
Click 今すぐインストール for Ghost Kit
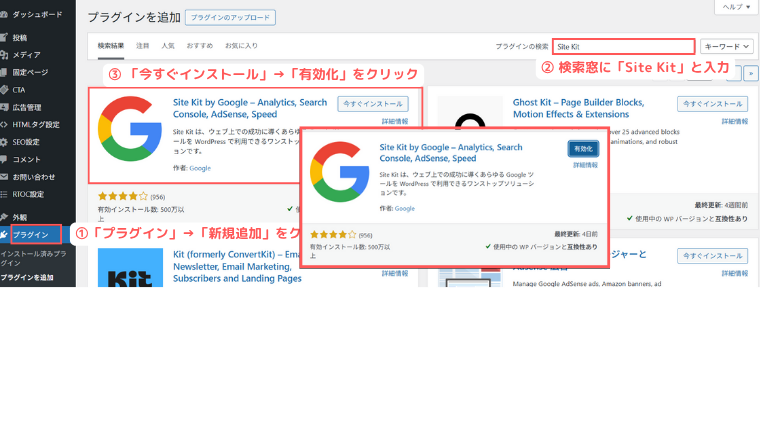click(712, 104)
